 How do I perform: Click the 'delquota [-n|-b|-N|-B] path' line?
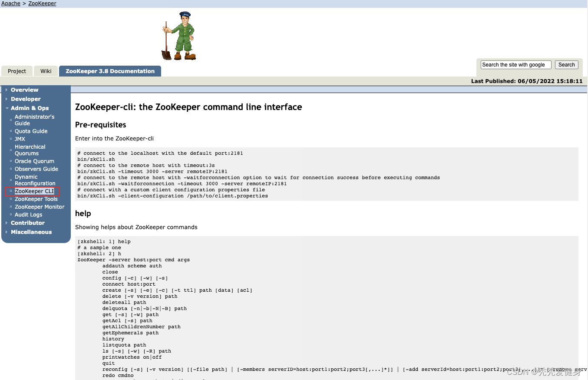(x=145, y=309)
